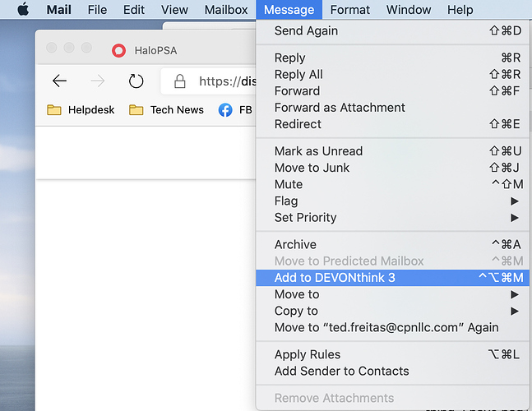Screen dimensions: 532x411
Task: Select Mark as Unread
Action: click(392, 151)
